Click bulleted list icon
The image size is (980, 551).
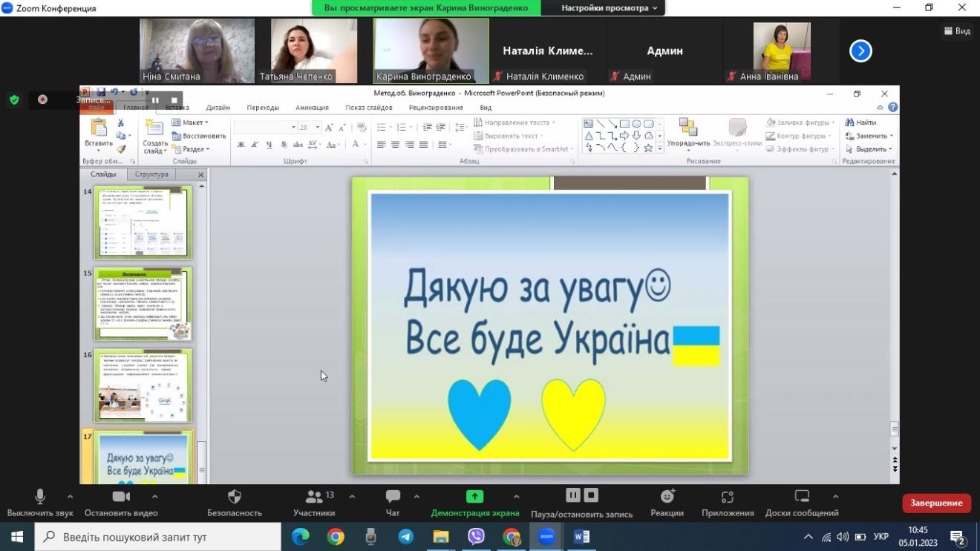(382, 128)
